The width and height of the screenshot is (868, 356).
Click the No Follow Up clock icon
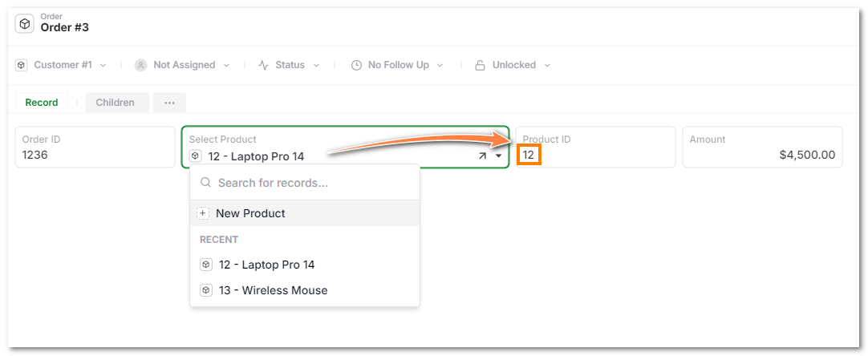coord(357,65)
